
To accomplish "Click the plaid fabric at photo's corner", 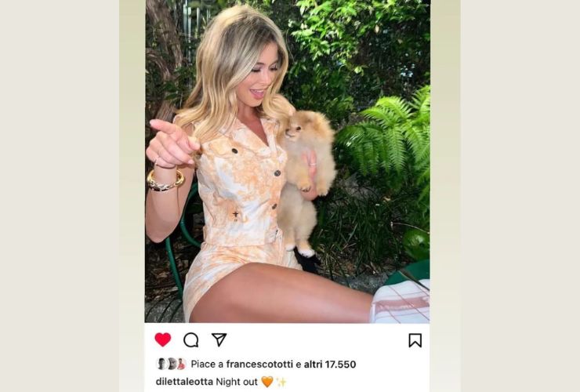I will 401,302.
